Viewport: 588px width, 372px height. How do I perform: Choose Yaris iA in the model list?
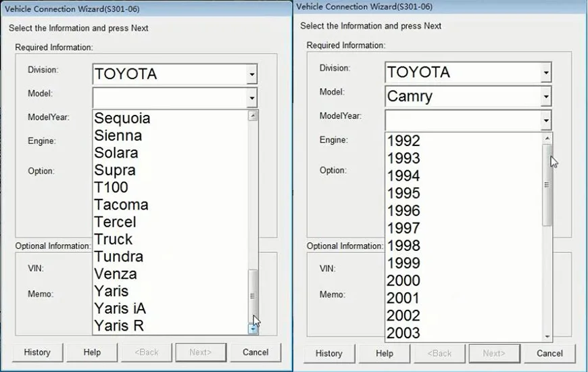pyautogui.click(x=170, y=308)
